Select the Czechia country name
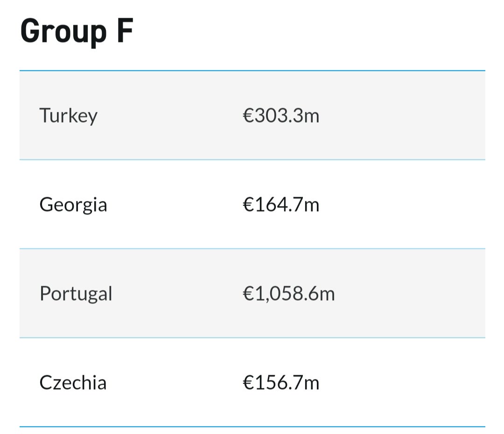The width and height of the screenshot is (504, 434). pos(73,383)
